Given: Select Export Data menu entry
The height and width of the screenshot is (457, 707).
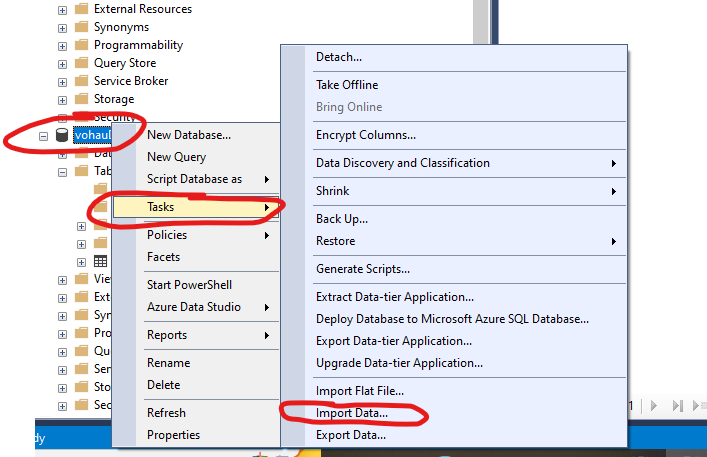Looking at the screenshot, I should (x=350, y=435).
